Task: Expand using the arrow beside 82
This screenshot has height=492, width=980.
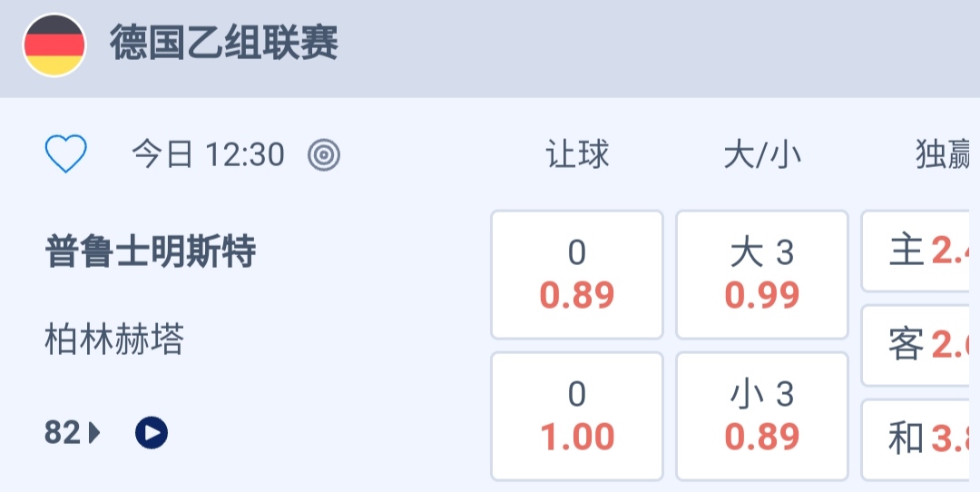Action: pos(94,434)
